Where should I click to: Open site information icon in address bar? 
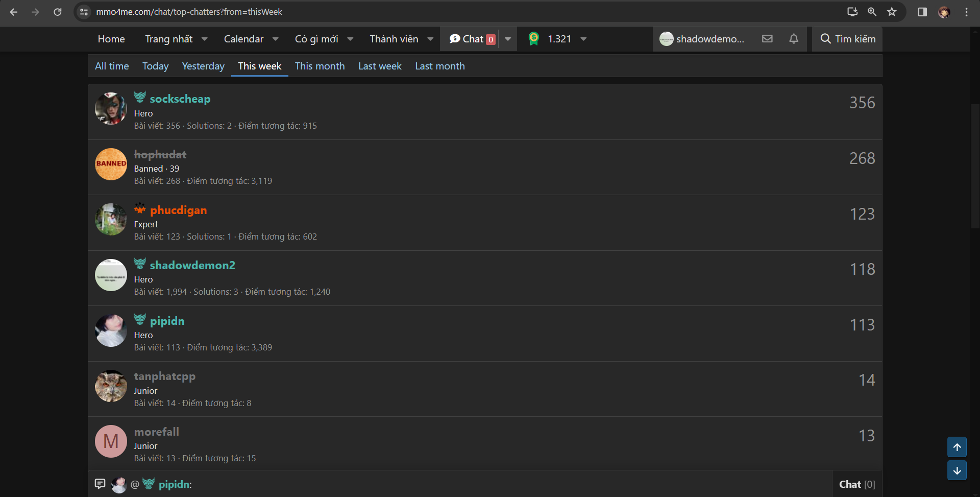(84, 12)
